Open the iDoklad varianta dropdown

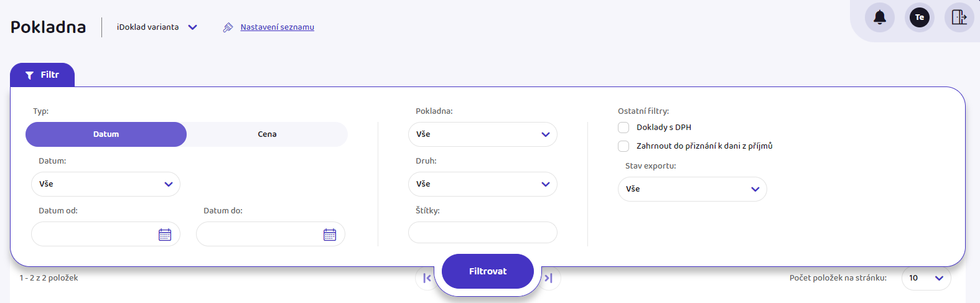(157, 27)
